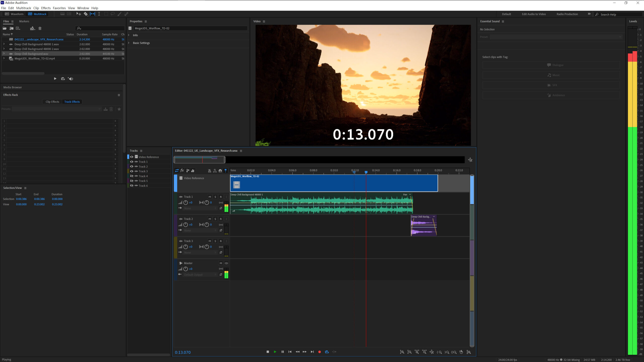
Task: Mute Track 1 with M button
Action: pyautogui.click(x=210, y=197)
